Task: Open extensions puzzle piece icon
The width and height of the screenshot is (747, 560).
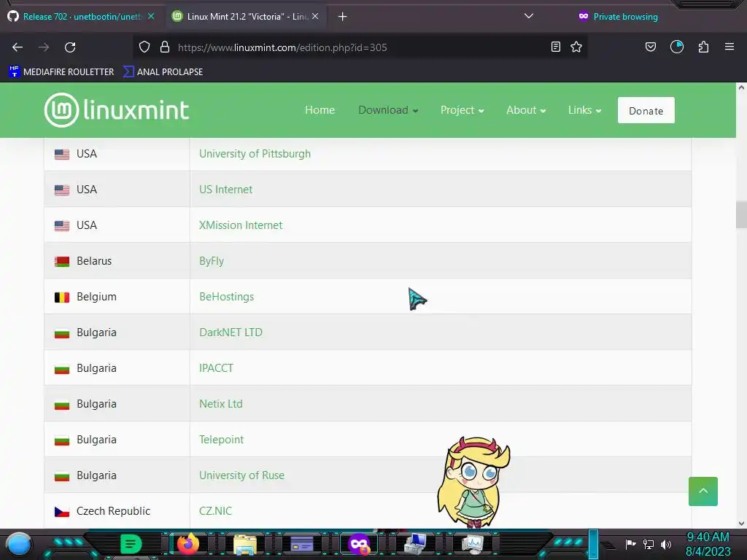Action: tap(704, 47)
